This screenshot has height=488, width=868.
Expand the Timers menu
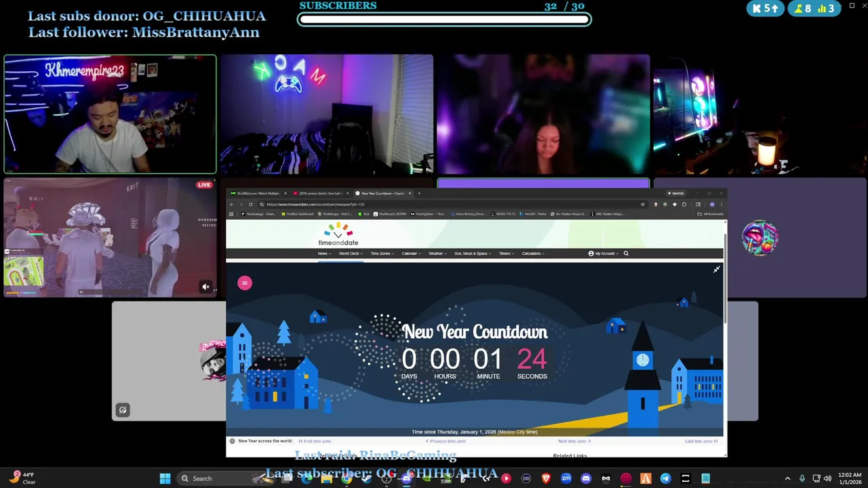507,253
